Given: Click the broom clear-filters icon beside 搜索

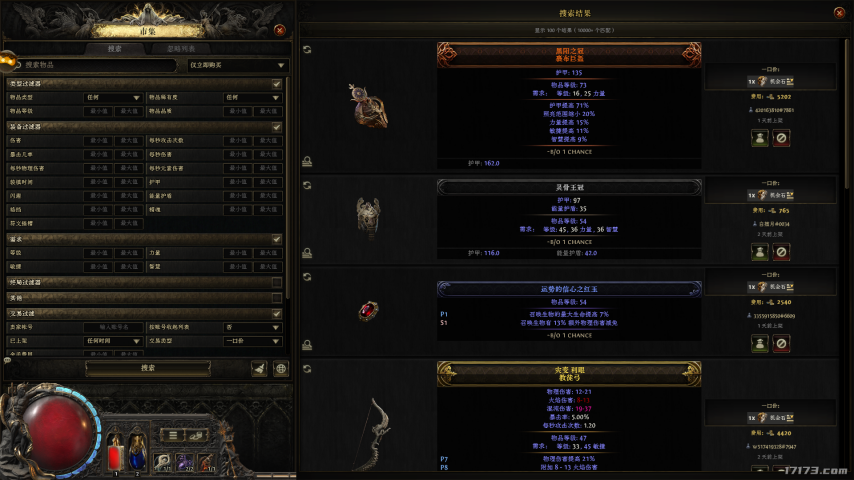Looking at the screenshot, I should click(259, 368).
